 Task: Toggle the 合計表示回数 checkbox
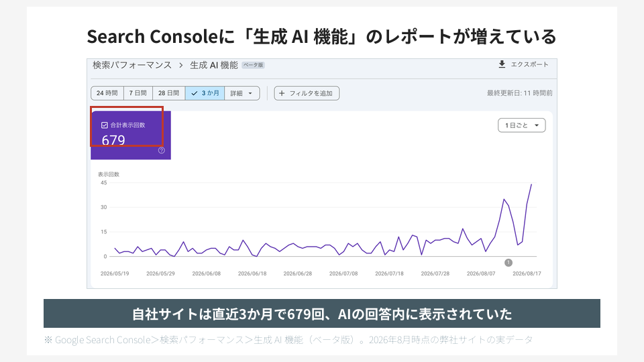(105, 125)
